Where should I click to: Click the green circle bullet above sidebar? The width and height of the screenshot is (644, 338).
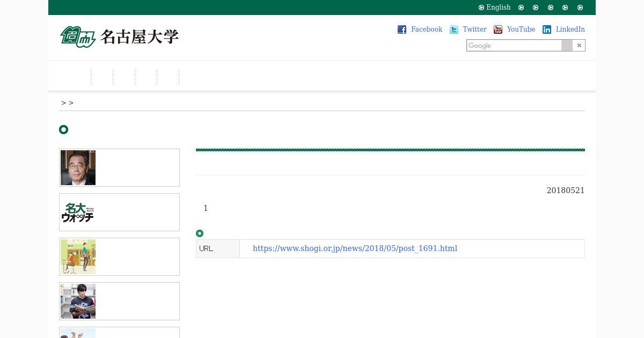pos(63,129)
